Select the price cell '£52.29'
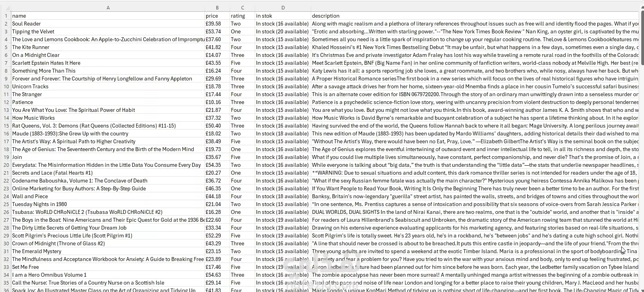This screenshot has width=644, height=292. 217,235
